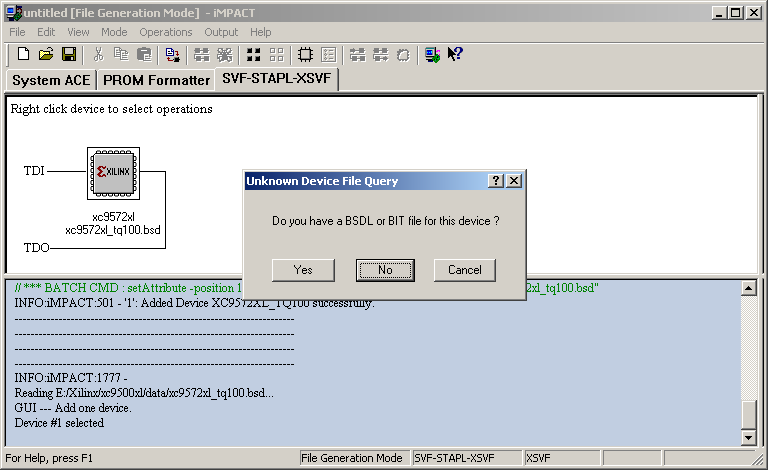The height and width of the screenshot is (470, 768).
Task: Click the TDI label in the chain
Action: (x=34, y=171)
